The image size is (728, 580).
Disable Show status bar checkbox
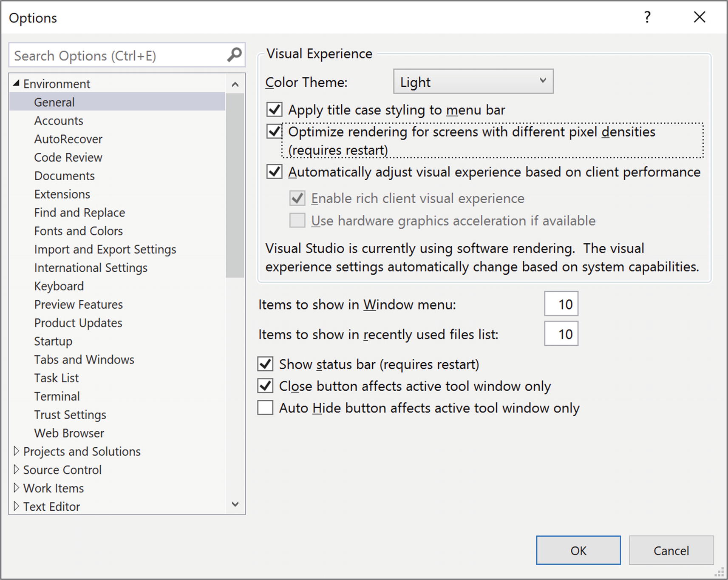(266, 364)
